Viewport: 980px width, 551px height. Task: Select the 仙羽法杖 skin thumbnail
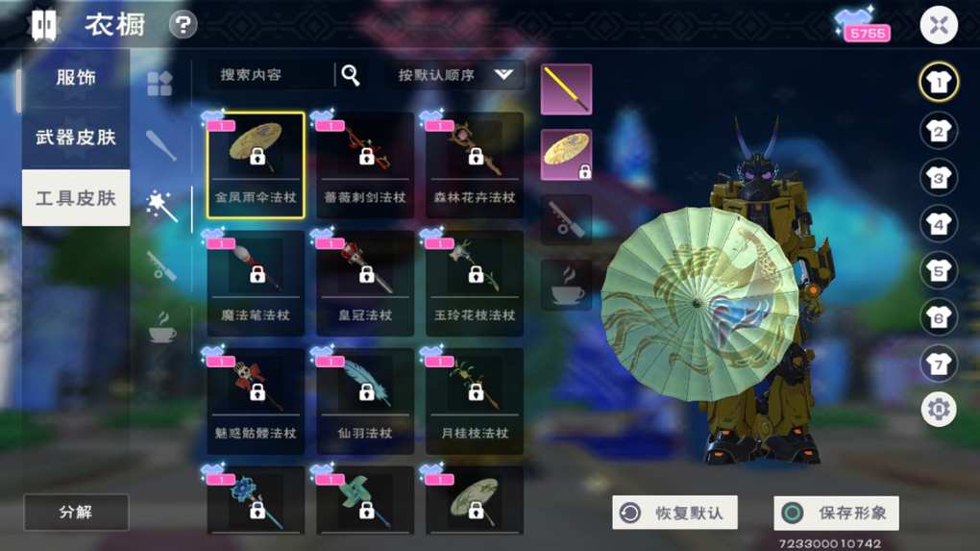365,401
